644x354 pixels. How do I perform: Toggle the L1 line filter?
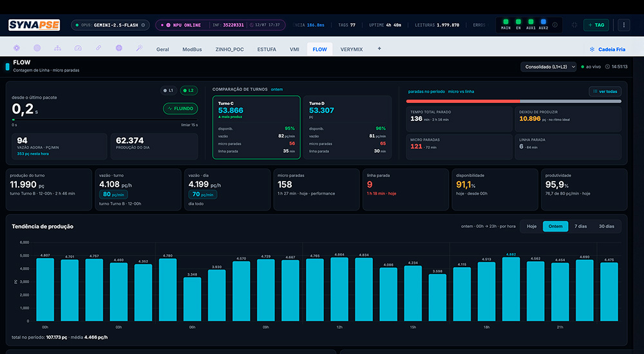(168, 90)
